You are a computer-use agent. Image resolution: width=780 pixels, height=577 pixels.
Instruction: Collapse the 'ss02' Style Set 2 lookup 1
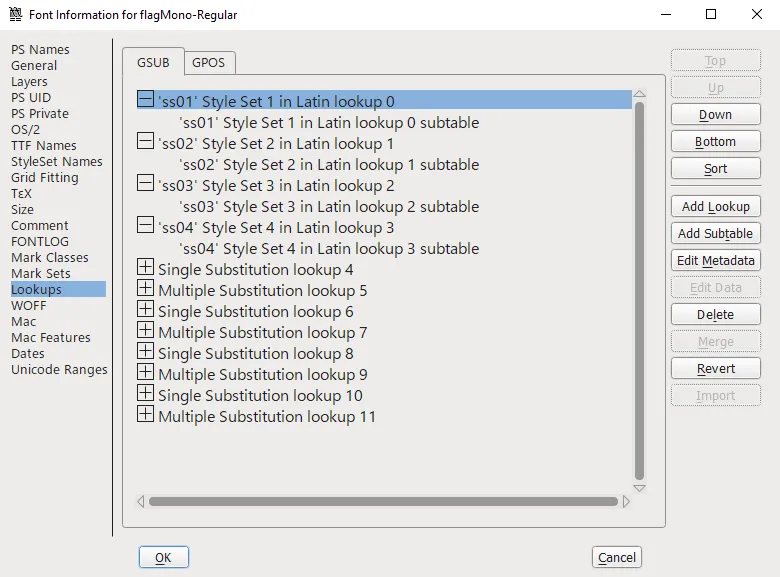click(x=145, y=141)
